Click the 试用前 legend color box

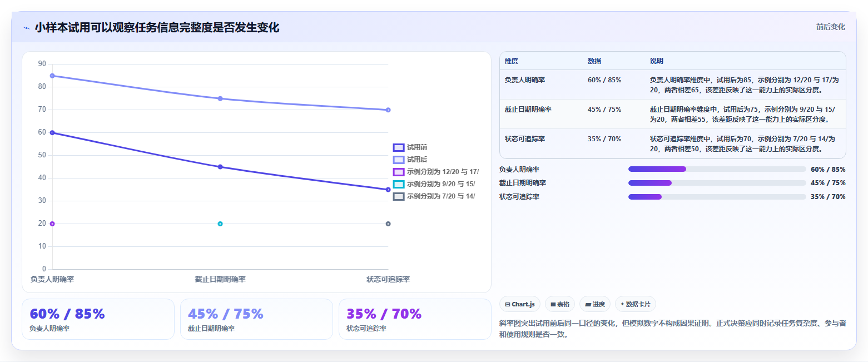[x=399, y=147]
